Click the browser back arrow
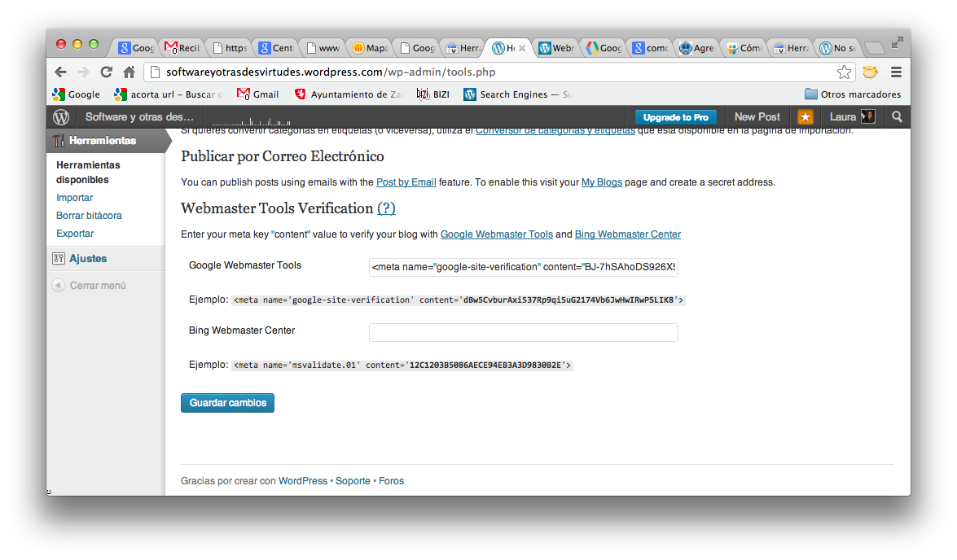This screenshot has width=957, height=560. tap(61, 72)
